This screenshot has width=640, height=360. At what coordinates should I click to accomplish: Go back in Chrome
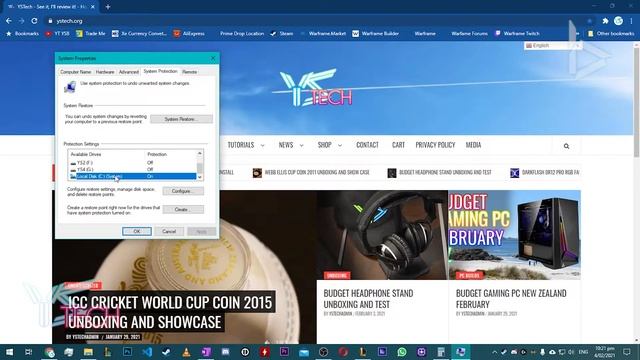pos(9,21)
